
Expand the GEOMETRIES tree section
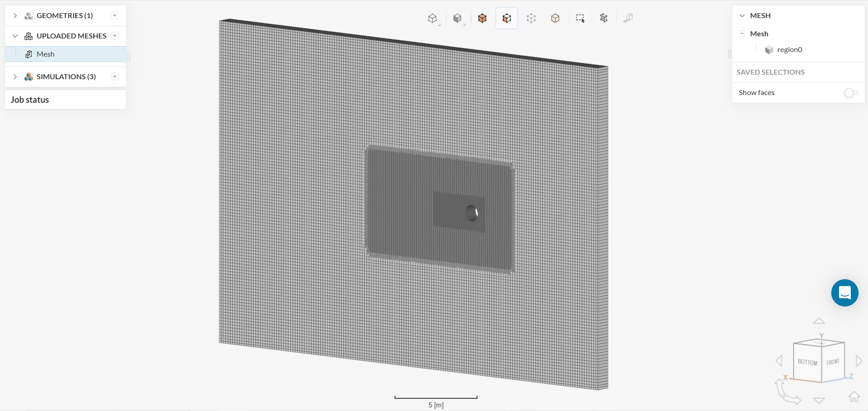pos(15,16)
